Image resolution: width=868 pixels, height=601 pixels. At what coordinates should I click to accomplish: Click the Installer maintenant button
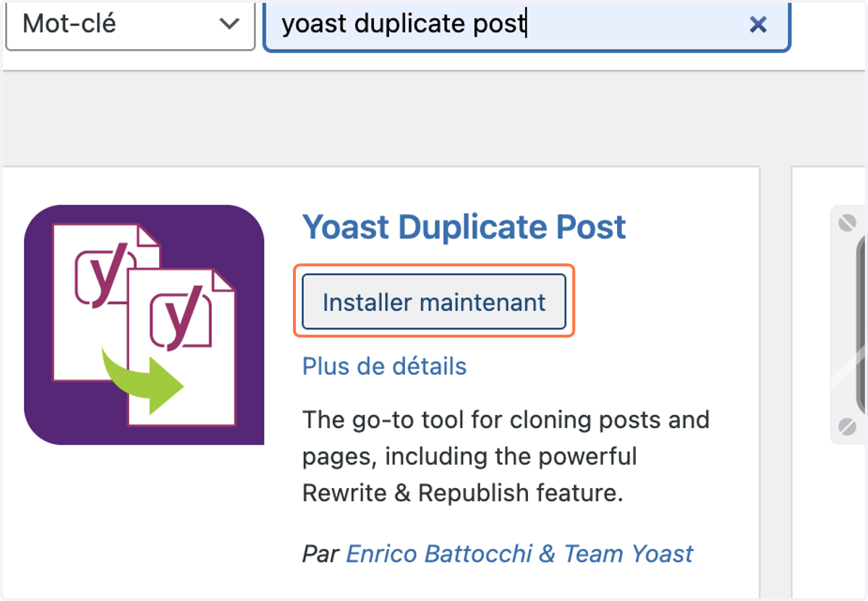click(434, 302)
